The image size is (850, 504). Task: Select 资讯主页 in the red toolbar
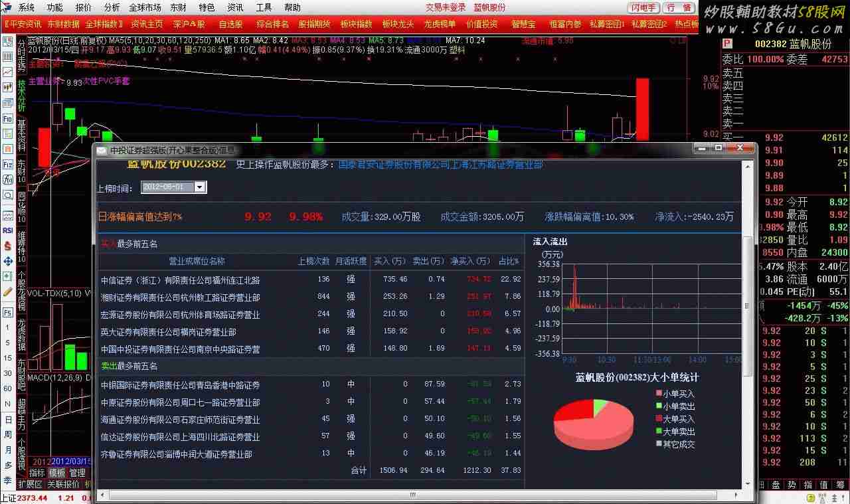pos(147,24)
